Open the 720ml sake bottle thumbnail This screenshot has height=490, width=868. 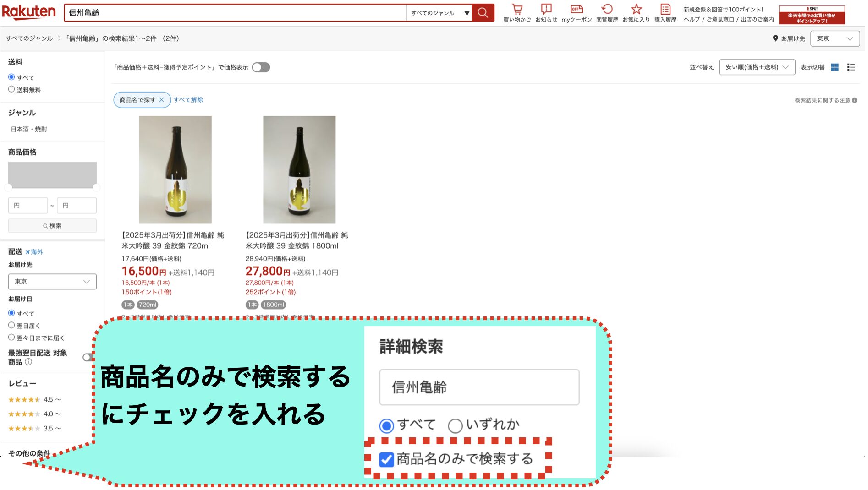tap(176, 170)
